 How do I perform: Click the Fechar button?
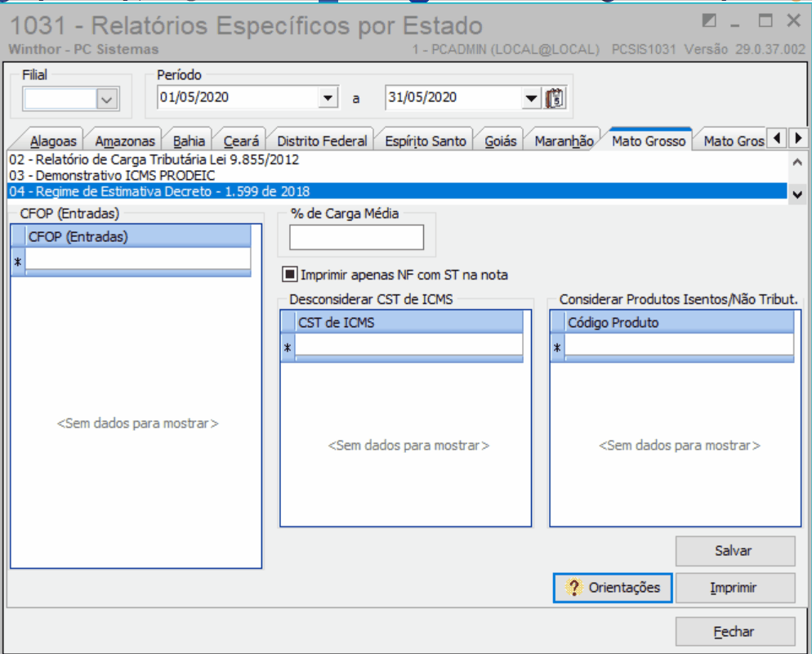click(735, 632)
